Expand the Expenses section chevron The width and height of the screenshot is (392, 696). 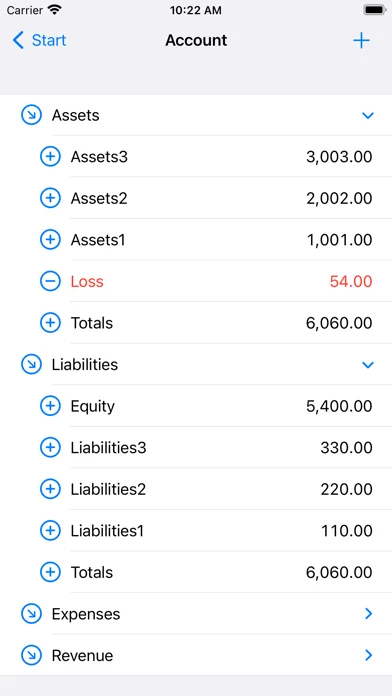[368, 614]
